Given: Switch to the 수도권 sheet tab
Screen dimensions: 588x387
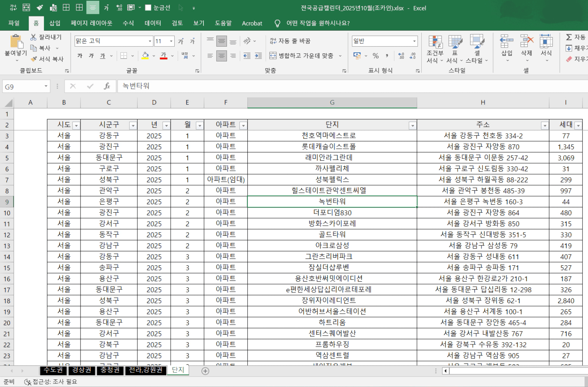Looking at the screenshot, I should [53, 370].
